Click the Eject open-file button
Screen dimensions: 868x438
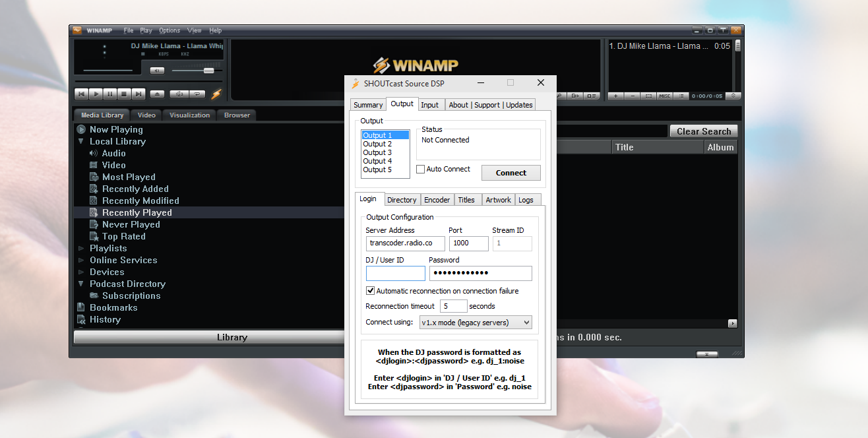pos(157,94)
